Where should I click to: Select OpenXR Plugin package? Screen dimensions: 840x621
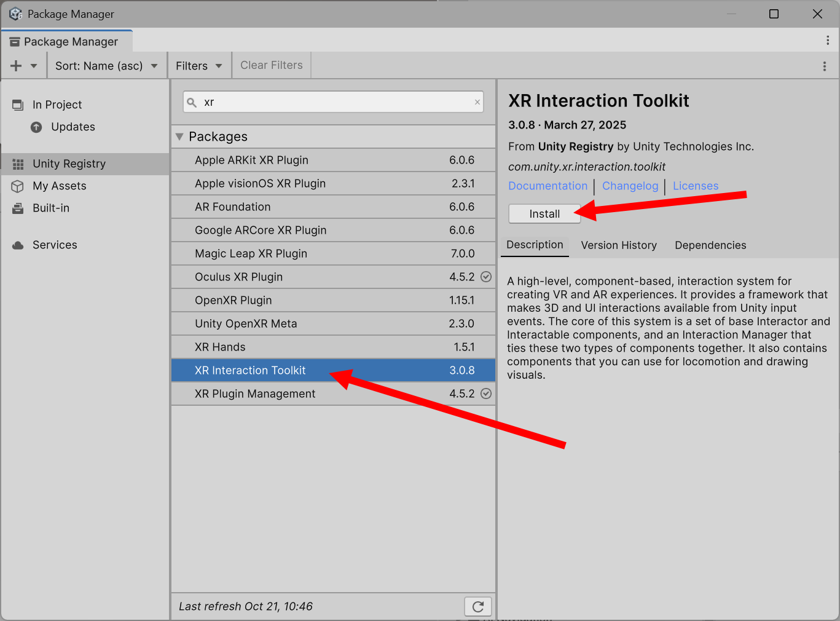coord(333,300)
